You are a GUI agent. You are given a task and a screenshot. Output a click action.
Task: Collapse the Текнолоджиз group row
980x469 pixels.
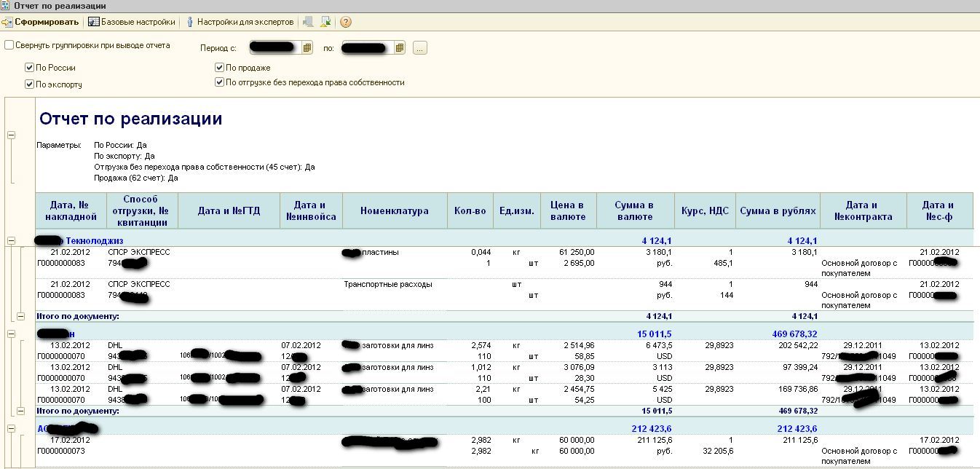(x=11, y=240)
